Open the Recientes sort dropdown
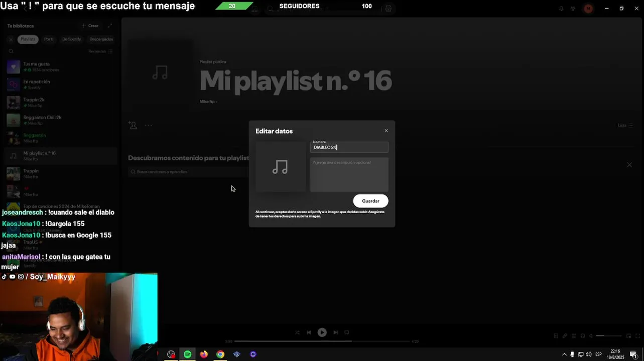The image size is (644, 361). [100, 51]
